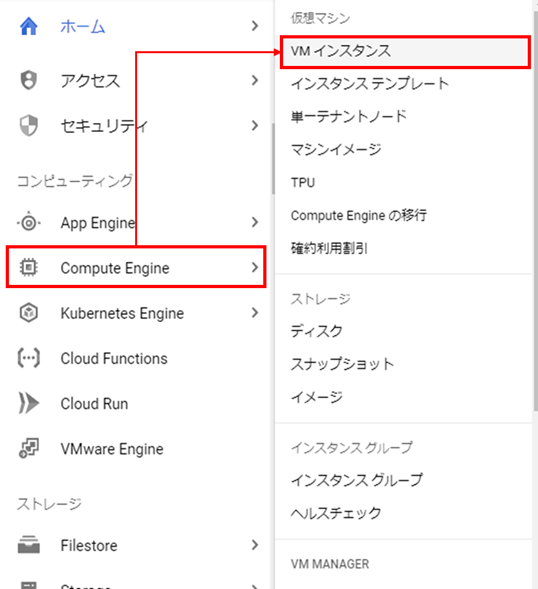Image resolution: width=538 pixels, height=589 pixels.
Task: Expand the Kubernetes Engine submenu arrow
Action: tap(255, 313)
